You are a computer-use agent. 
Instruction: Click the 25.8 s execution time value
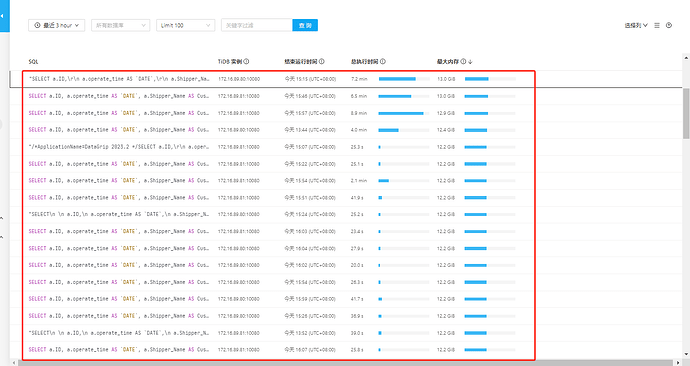point(357,350)
